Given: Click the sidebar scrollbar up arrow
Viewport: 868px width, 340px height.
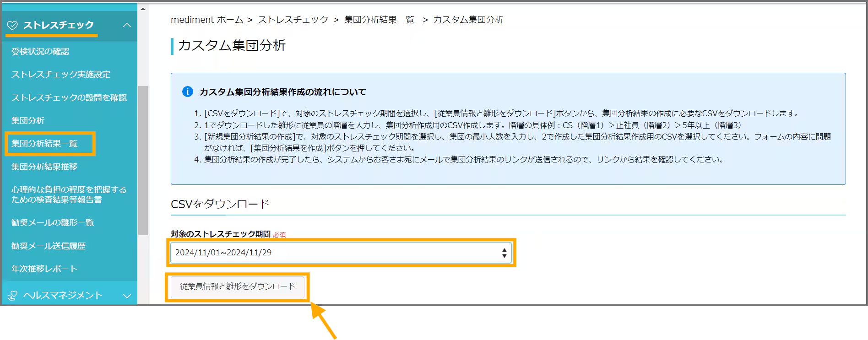Looking at the screenshot, I should 143,9.
